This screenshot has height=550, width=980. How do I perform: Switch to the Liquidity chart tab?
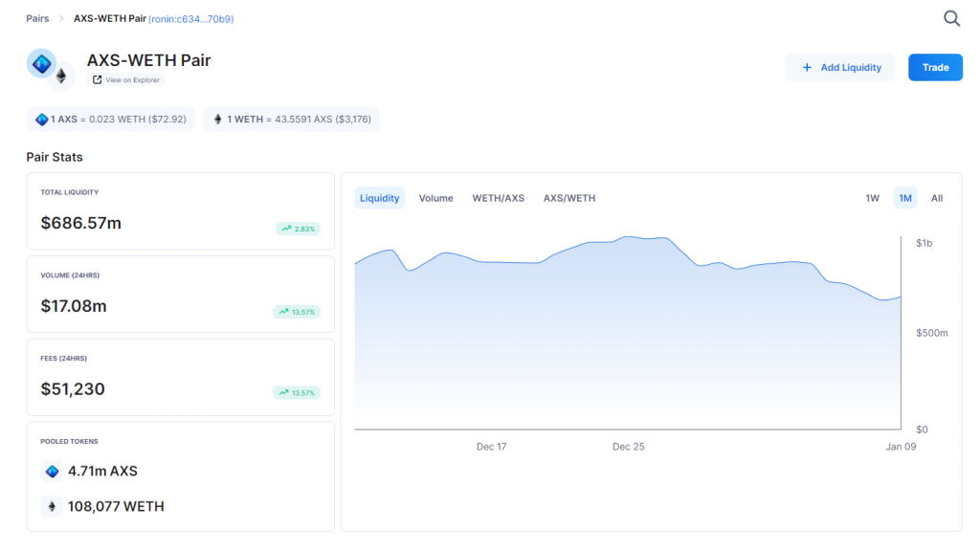379,198
